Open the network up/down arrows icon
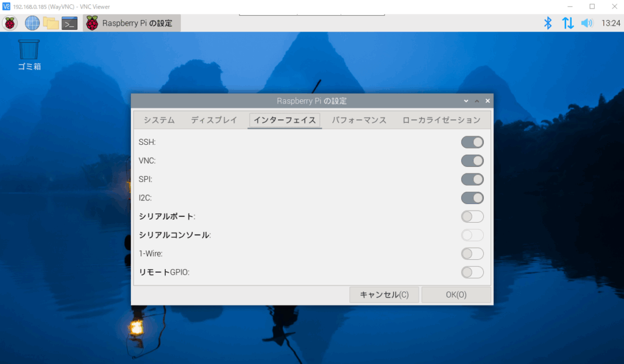The image size is (624, 364). coord(568,23)
